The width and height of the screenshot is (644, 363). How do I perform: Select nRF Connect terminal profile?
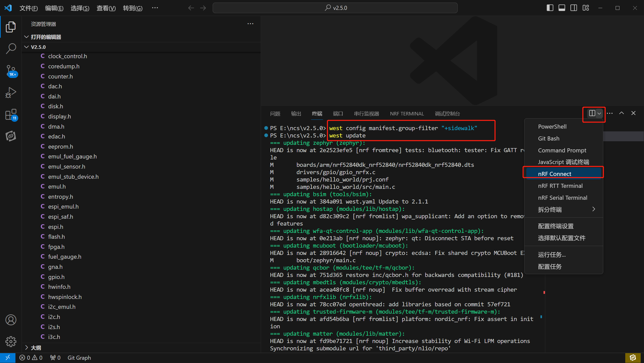click(x=564, y=174)
